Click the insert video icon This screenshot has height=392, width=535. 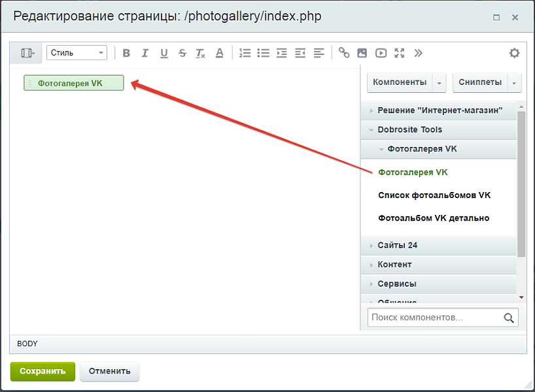[x=381, y=53]
